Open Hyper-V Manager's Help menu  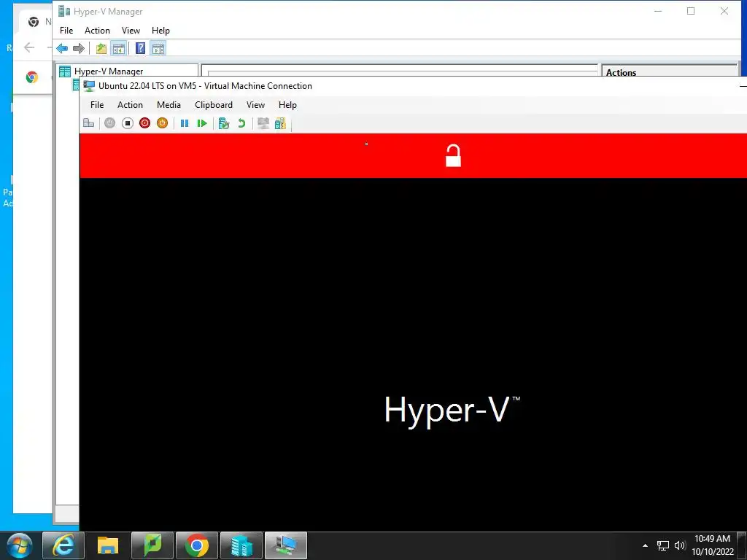click(160, 31)
